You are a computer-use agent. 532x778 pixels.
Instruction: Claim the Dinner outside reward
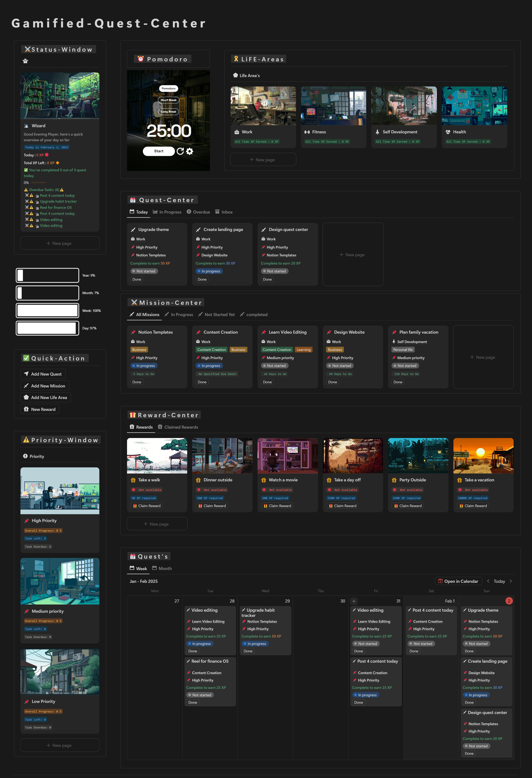point(212,506)
